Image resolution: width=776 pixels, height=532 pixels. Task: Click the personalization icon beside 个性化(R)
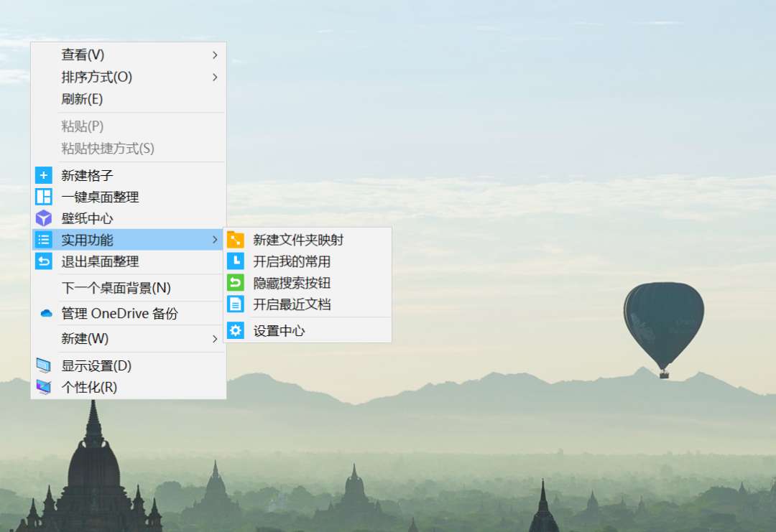click(x=44, y=387)
